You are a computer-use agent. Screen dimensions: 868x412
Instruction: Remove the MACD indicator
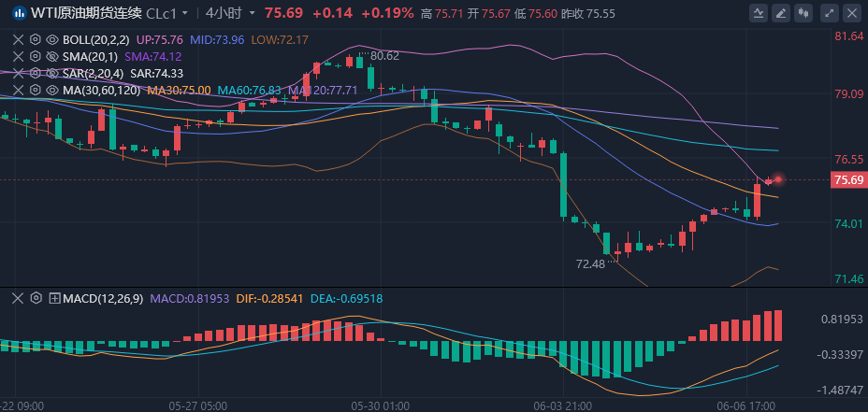(18, 298)
